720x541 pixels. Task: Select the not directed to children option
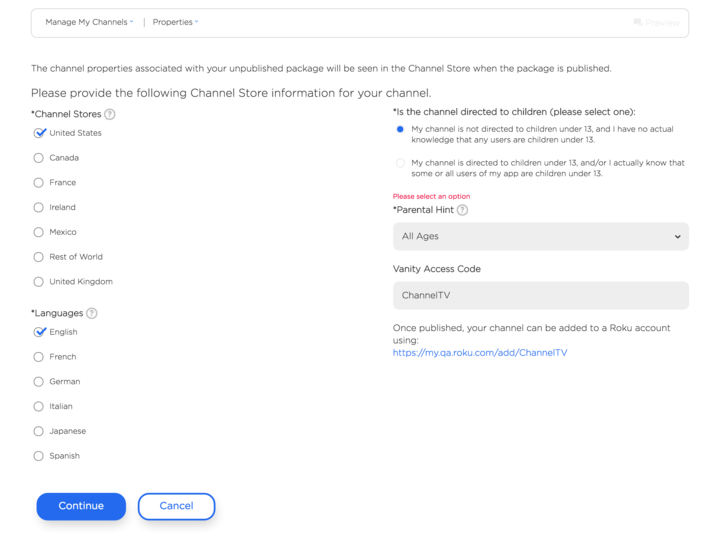tap(401, 129)
